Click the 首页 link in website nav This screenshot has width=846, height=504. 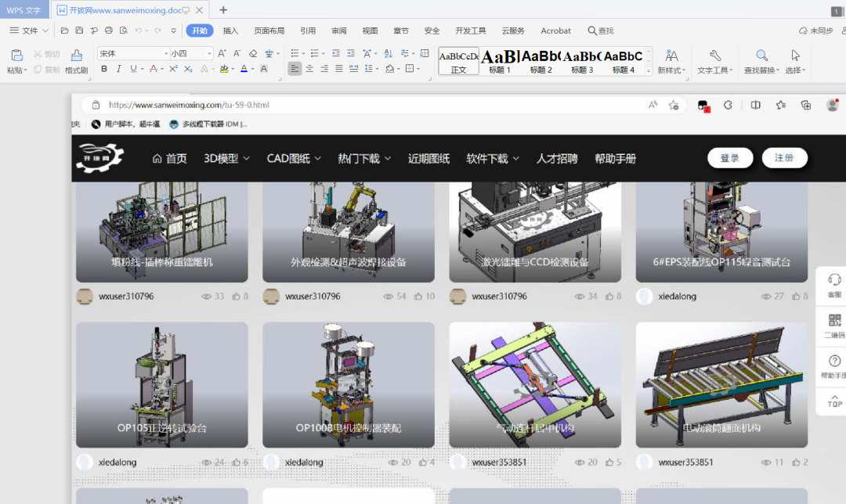[169, 158]
